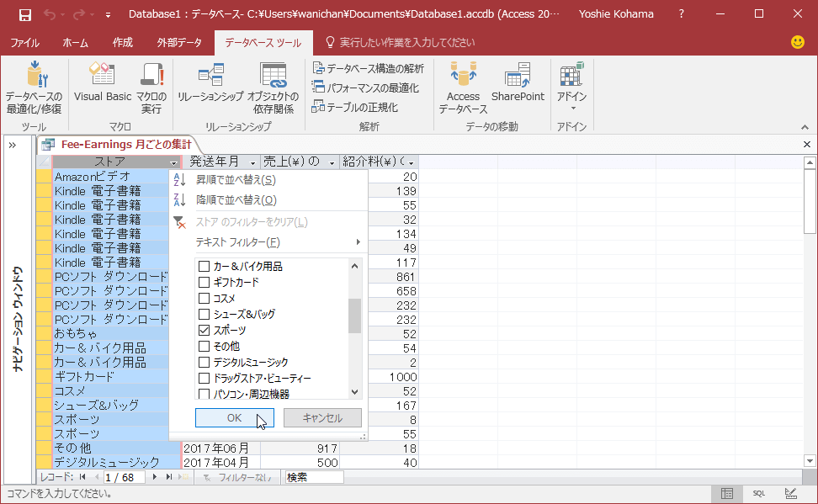Open ホーム ribbon tab

pos(75,43)
